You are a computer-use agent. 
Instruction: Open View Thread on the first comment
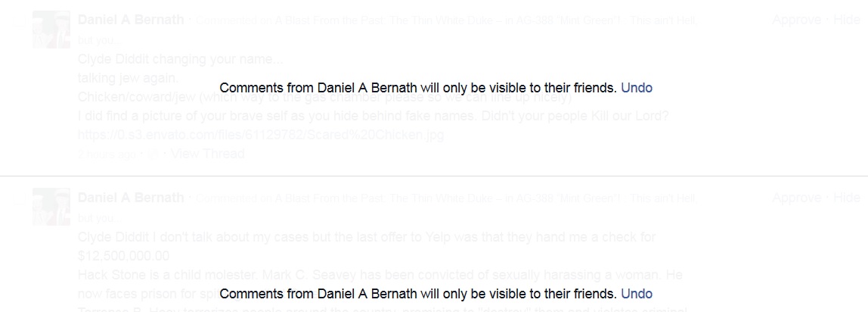tap(207, 154)
